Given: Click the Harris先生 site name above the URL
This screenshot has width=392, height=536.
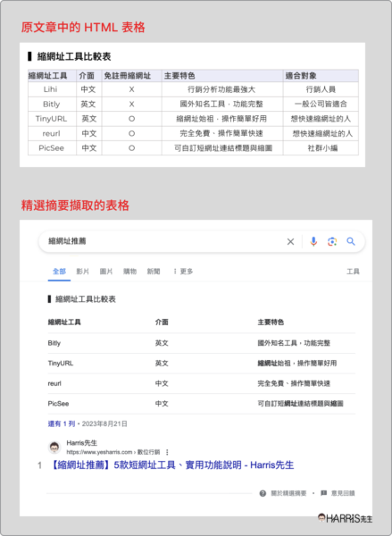Looking at the screenshot, I should (x=82, y=443).
